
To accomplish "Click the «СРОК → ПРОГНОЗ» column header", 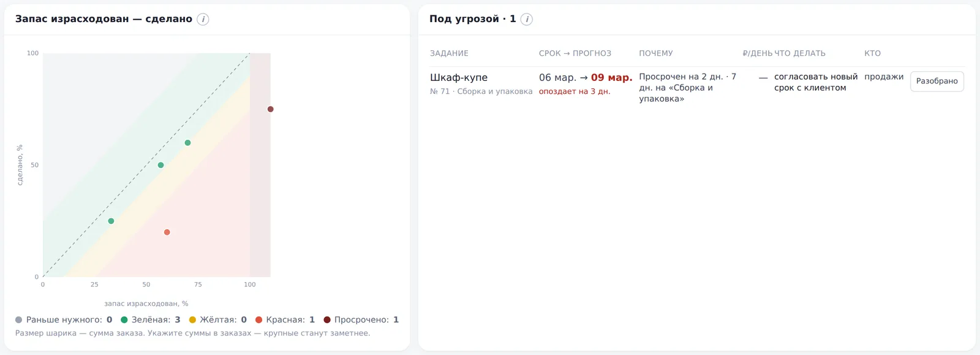I will point(575,53).
